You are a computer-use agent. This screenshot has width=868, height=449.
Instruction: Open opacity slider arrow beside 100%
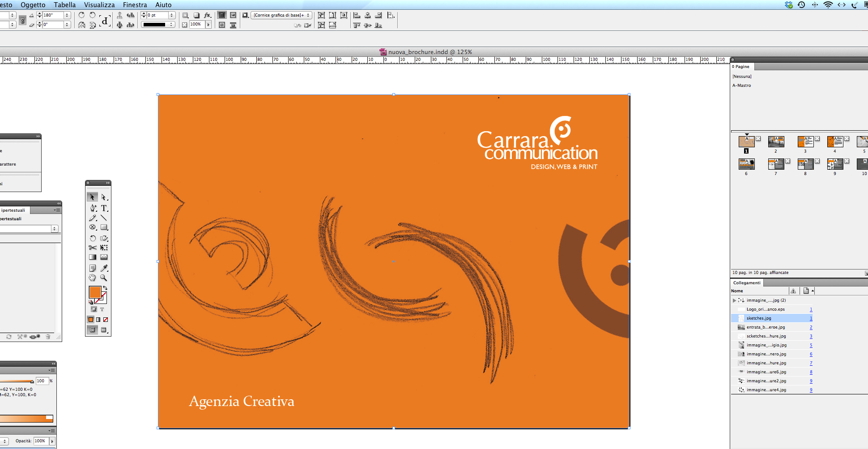coord(208,25)
